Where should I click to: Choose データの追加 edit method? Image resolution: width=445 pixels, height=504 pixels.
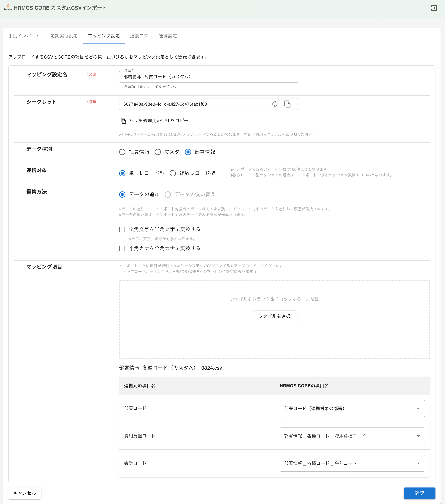pyautogui.click(x=122, y=195)
